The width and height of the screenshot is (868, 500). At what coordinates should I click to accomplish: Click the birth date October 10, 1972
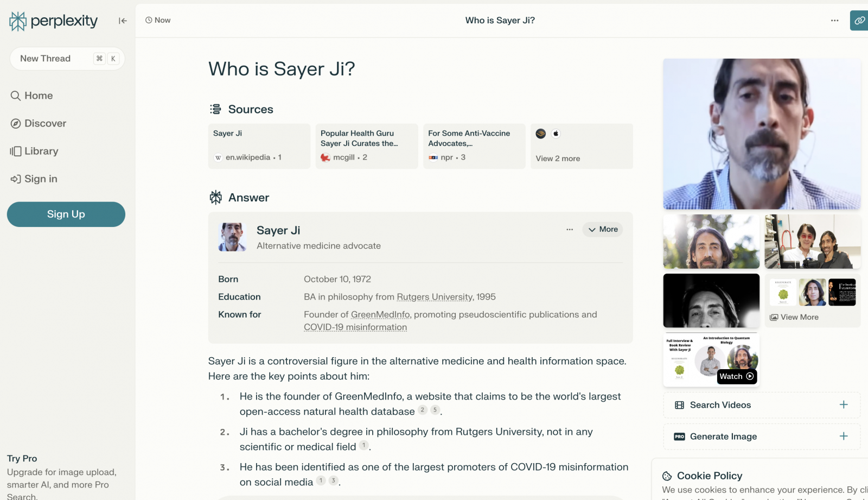pos(337,280)
